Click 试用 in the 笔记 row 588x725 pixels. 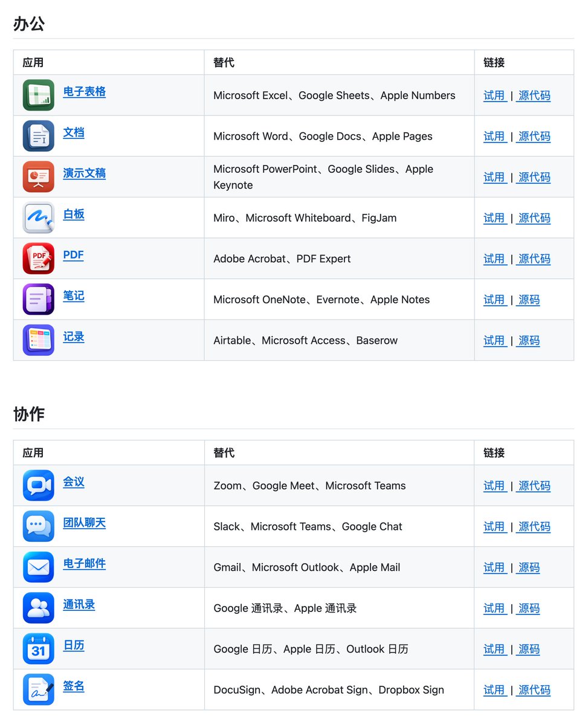point(494,300)
